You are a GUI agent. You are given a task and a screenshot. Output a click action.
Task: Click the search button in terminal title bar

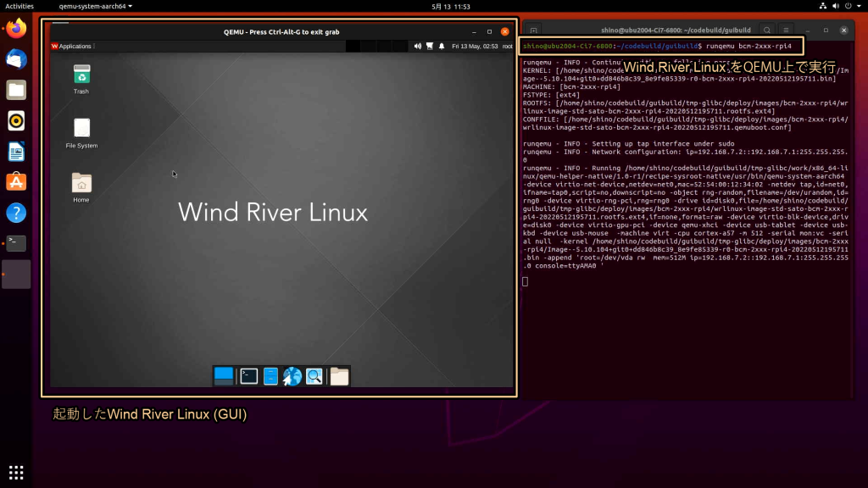tap(766, 30)
